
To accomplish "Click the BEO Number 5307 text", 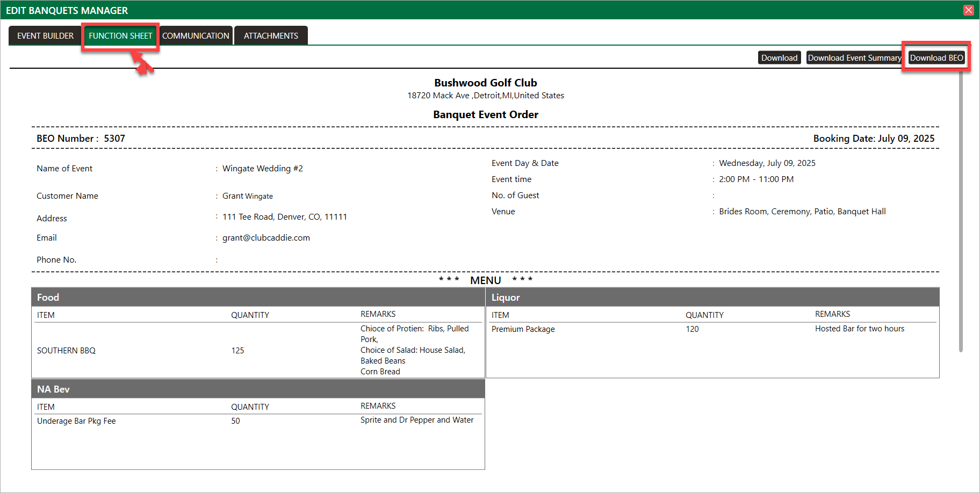I will (x=81, y=139).
